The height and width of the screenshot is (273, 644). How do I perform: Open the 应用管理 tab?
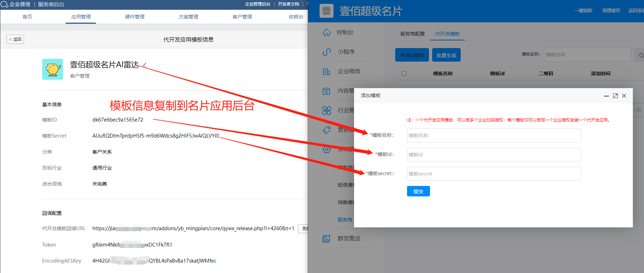[81, 17]
